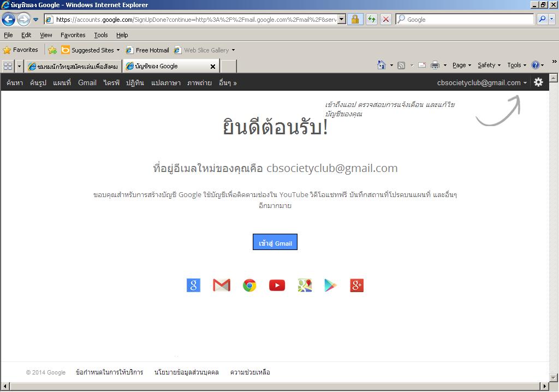Image resolution: width=559 pixels, height=392 pixels.
Task: Click the settings gear icon
Action: [538, 82]
